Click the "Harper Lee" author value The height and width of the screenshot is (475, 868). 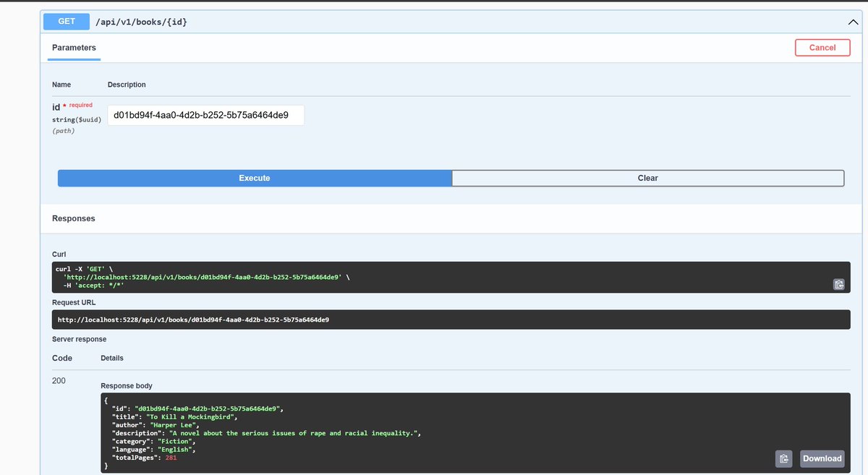171,425
